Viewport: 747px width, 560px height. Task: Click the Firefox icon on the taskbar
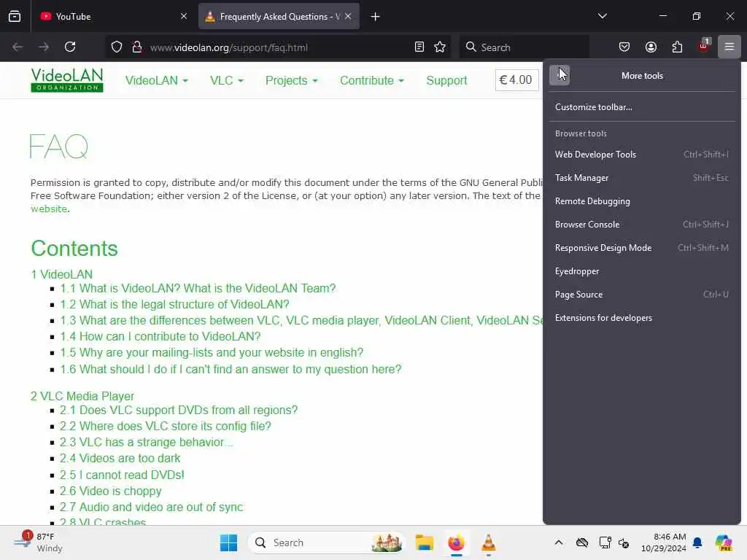(457, 542)
